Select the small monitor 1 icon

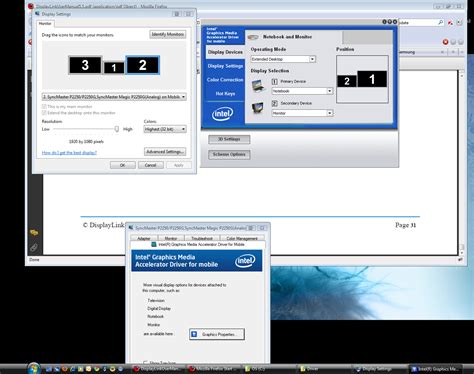click(x=114, y=68)
